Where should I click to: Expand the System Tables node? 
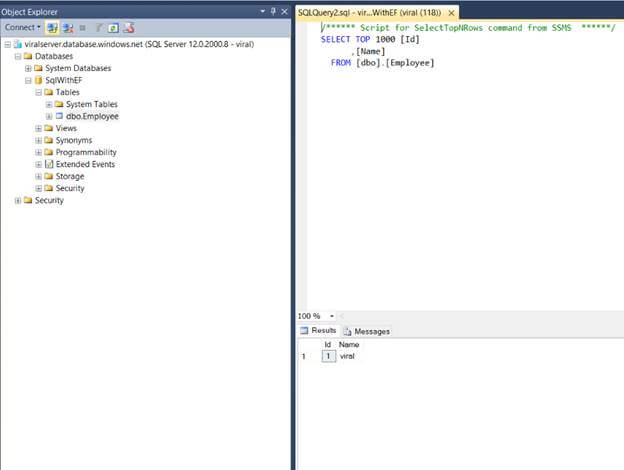coord(49,104)
